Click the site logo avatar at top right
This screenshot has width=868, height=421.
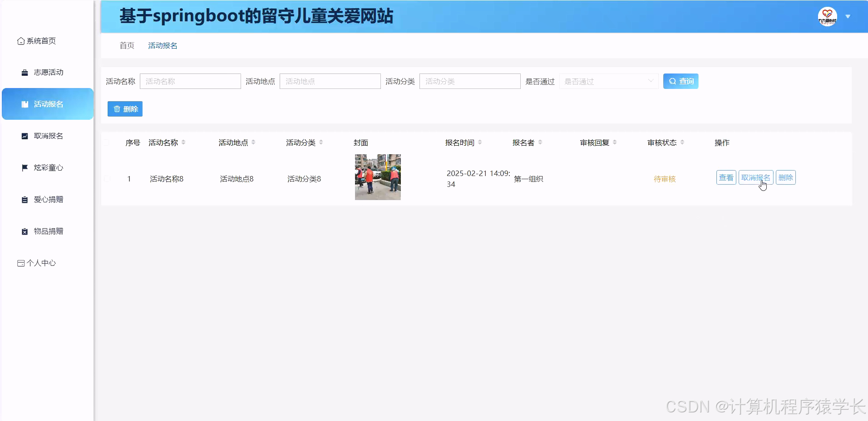coord(828,16)
